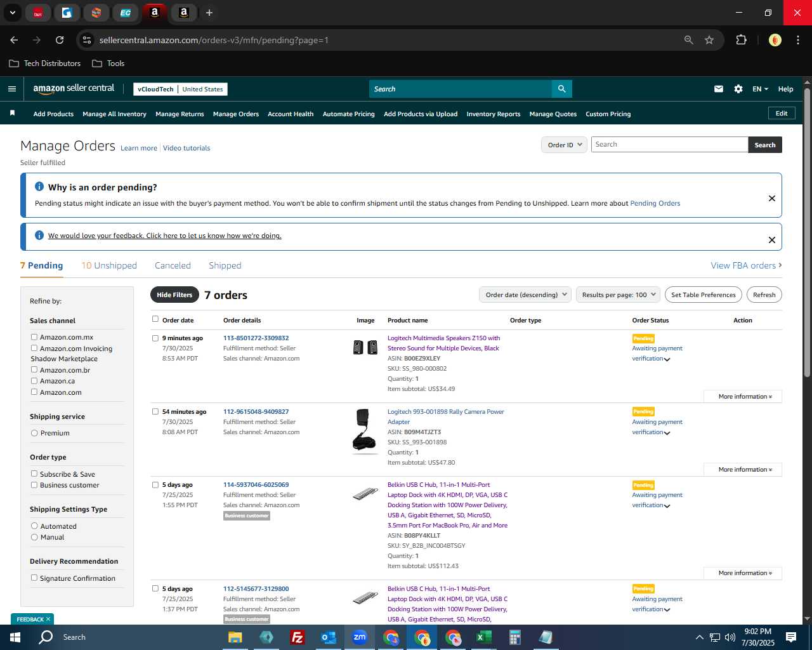
Task: Click the Hide Filters button
Action: click(174, 295)
